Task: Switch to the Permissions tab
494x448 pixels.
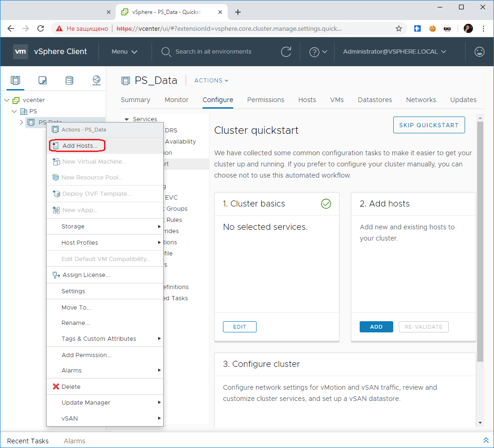Action: [x=265, y=100]
